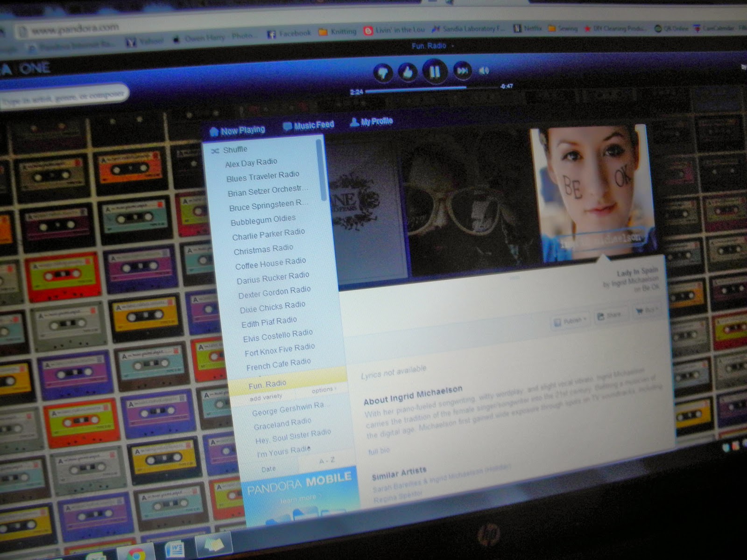Sort stations alphabetically A - Z
This screenshot has height=560, width=747.
[x=327, y=461]
